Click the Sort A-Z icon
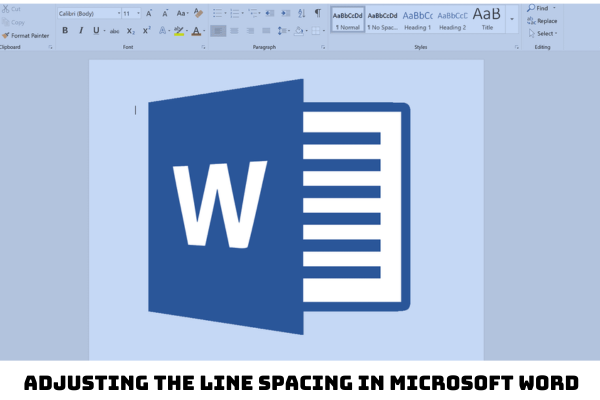The height and width of the screenshot is (400, 600). pyautogui.click(x=302, y=13)
